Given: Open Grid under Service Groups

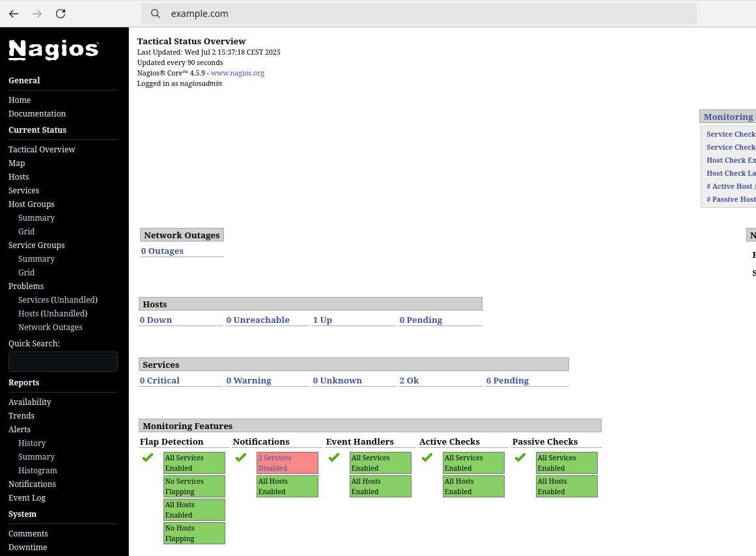Looking at the screenshot, I should coord(26,272).
